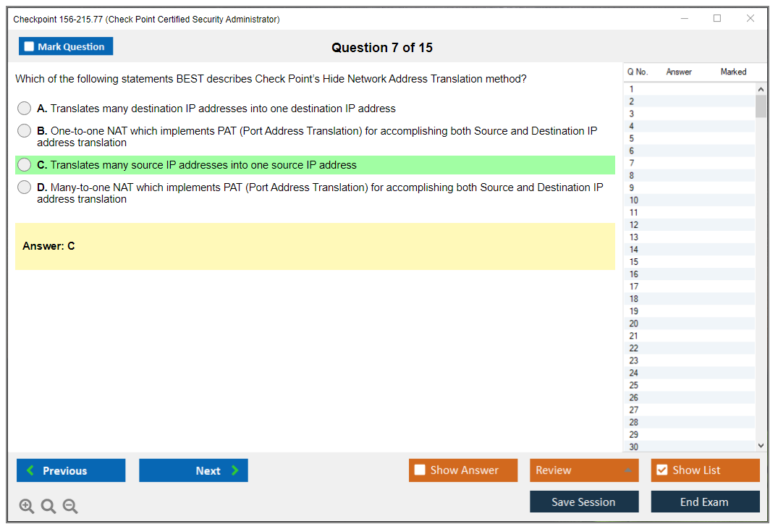Screen dimensions: 778x532
Task: Go back to the Previous question
Action: [71, 470]
